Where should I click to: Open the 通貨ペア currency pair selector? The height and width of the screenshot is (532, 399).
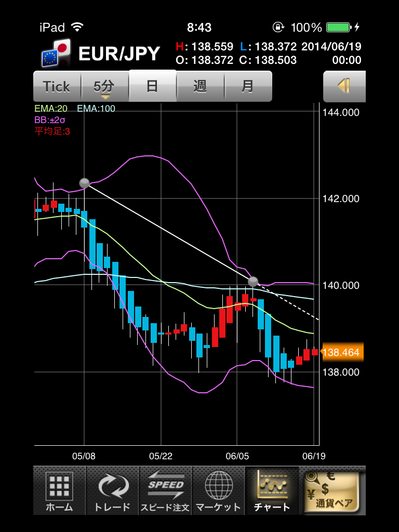[x=332, y=491]
